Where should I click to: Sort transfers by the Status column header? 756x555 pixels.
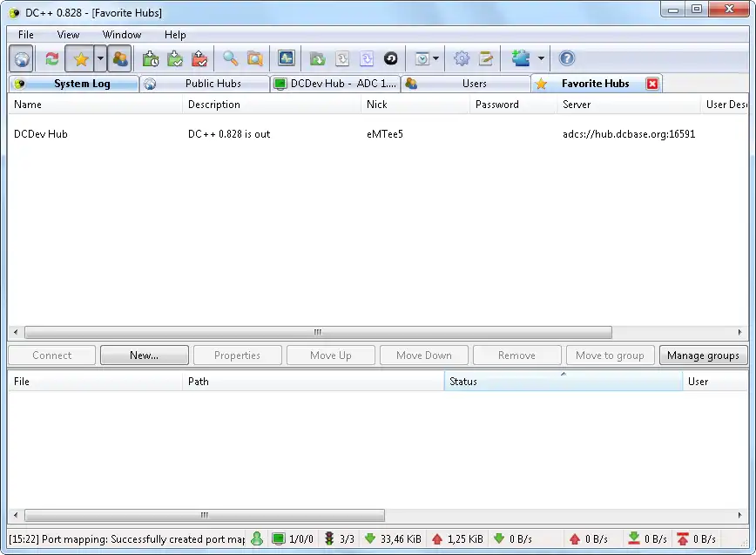pyautogui.click(x=564, y=382)
